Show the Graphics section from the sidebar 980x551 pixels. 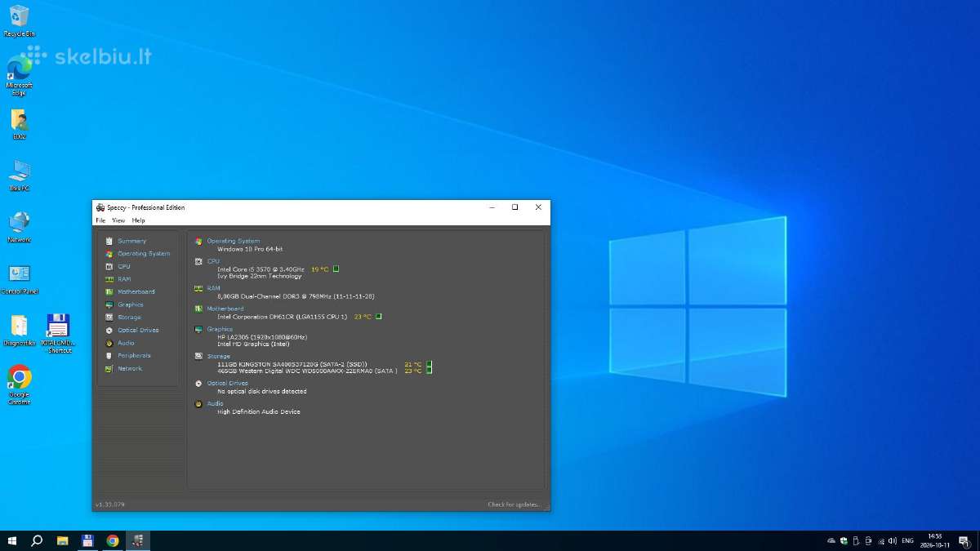click(x=131, y=304)
